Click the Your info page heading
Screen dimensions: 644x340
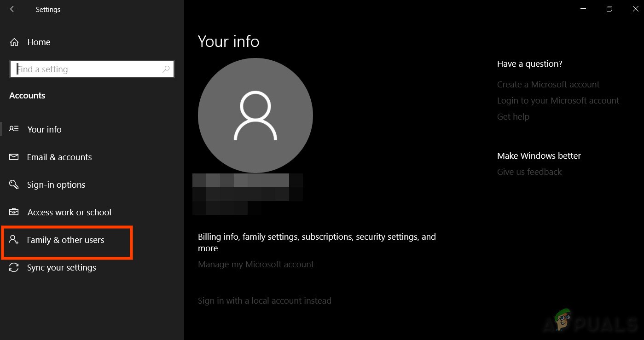(x=229, y=41)
